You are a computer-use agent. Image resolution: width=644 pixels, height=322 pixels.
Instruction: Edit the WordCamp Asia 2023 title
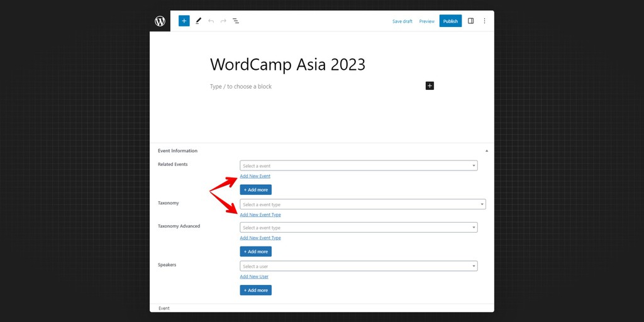[287, 65]
